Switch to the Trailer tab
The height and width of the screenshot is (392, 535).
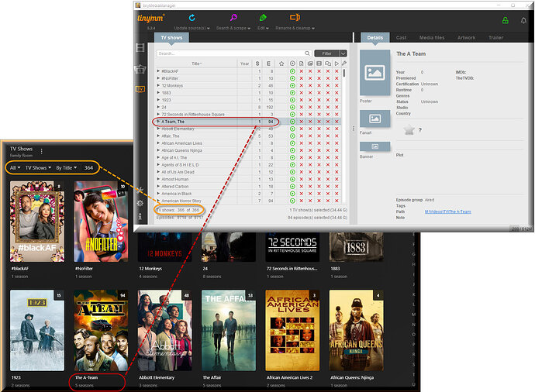pos(495,37)
